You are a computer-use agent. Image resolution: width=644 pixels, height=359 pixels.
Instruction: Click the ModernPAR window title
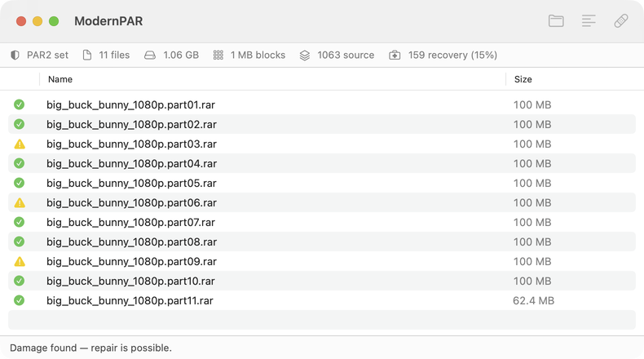pyautogui.click(x=108, y=21)
